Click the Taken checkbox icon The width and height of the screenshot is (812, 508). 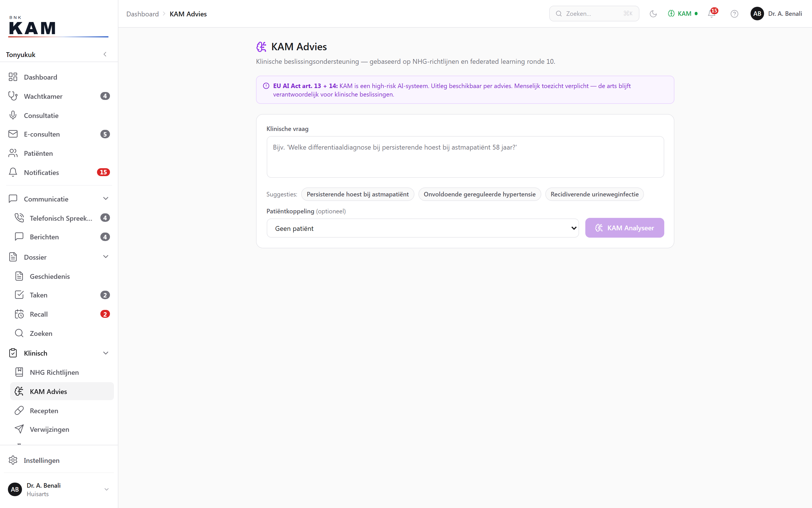click(19, 295)
